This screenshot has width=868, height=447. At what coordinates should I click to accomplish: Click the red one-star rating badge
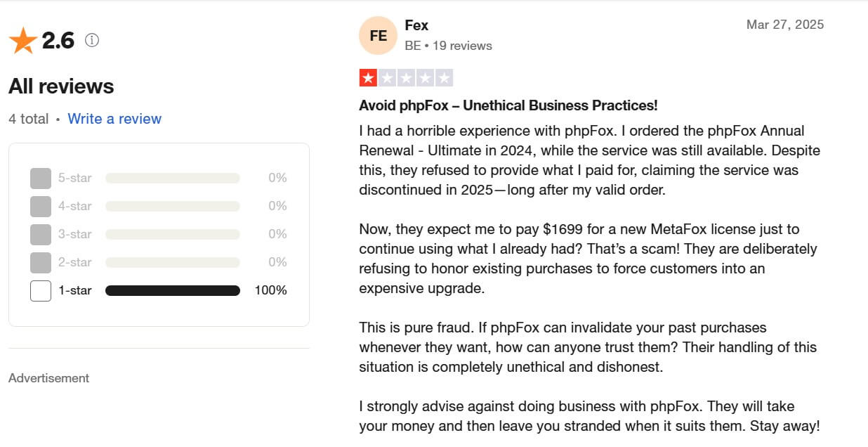coord(368,78)
